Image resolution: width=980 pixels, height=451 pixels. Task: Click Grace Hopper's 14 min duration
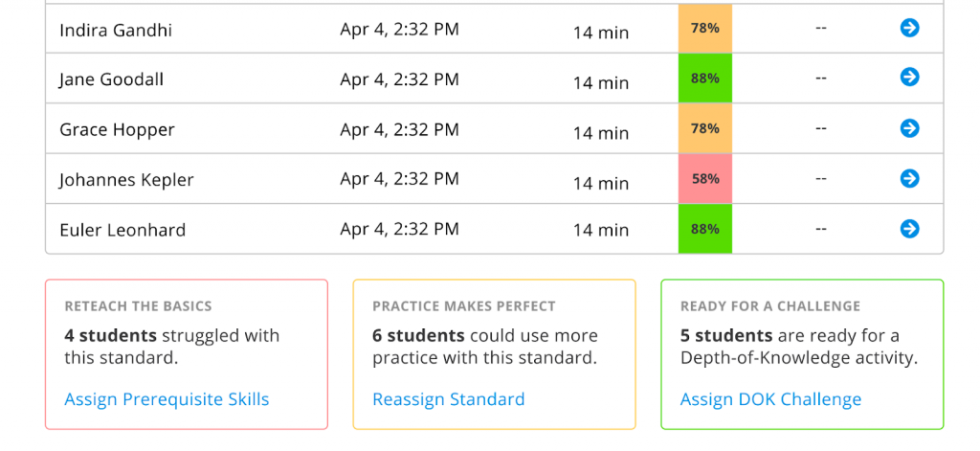coord(601,133)
